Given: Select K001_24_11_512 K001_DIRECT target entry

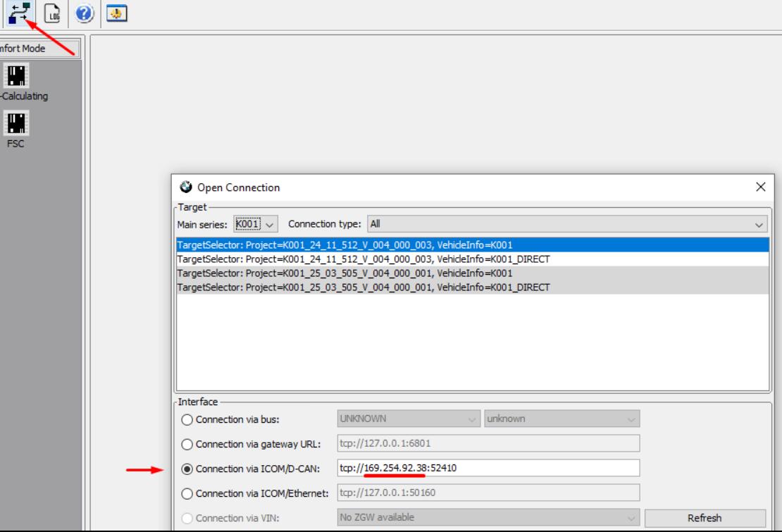Looking at the screenshot, I should 472,259.
